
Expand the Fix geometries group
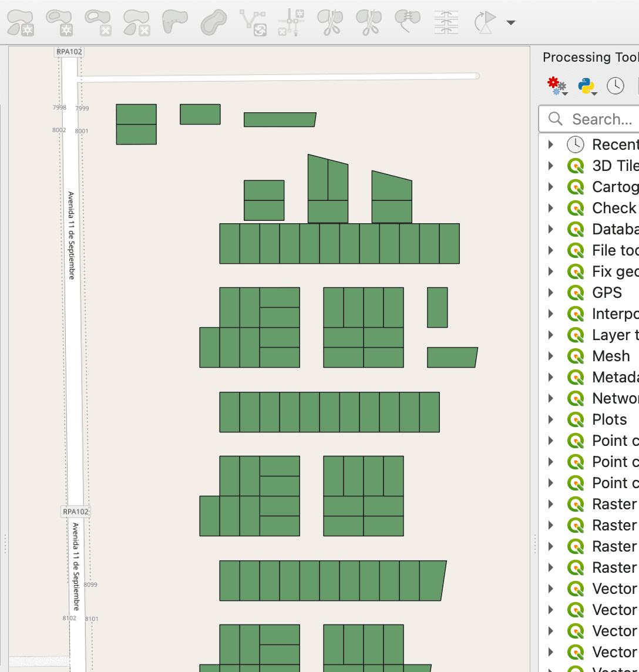point(550,271)
